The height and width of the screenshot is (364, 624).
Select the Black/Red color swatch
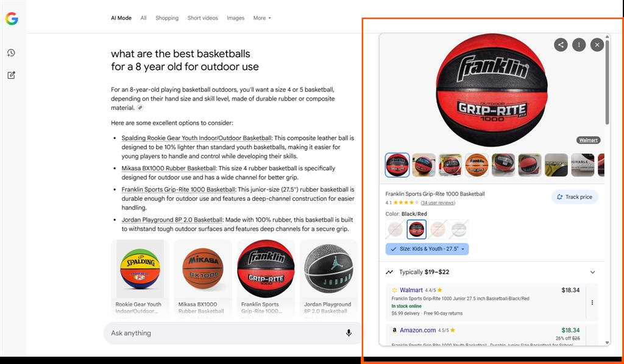click(416, 229)
